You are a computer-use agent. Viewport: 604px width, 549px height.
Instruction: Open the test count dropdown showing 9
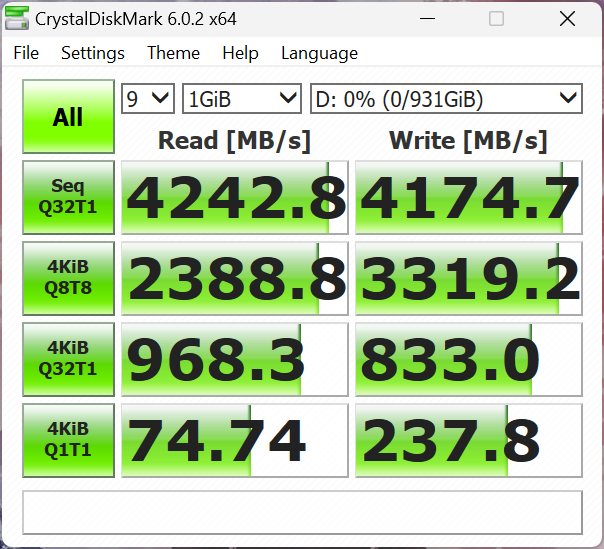[148, 98]
